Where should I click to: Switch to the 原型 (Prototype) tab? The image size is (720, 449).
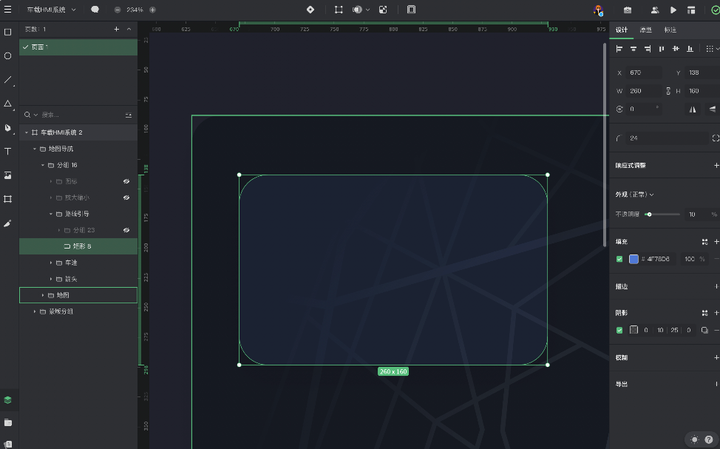click(646, 30)
